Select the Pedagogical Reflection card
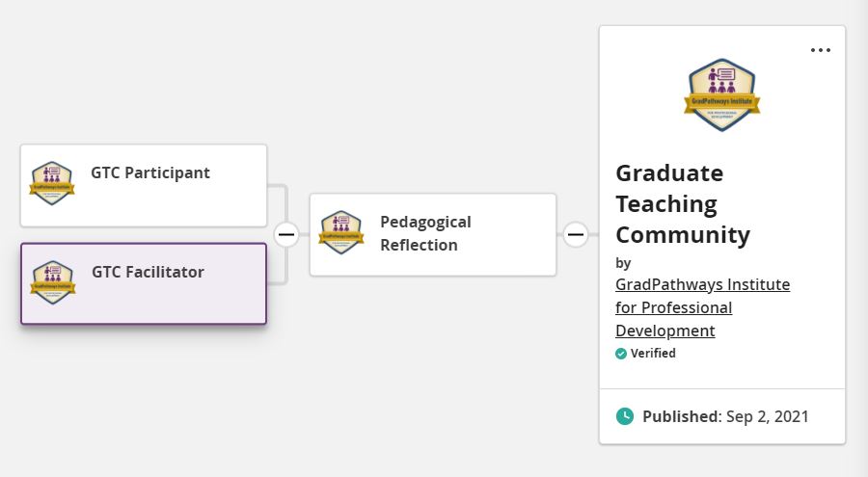 point(433,234)
